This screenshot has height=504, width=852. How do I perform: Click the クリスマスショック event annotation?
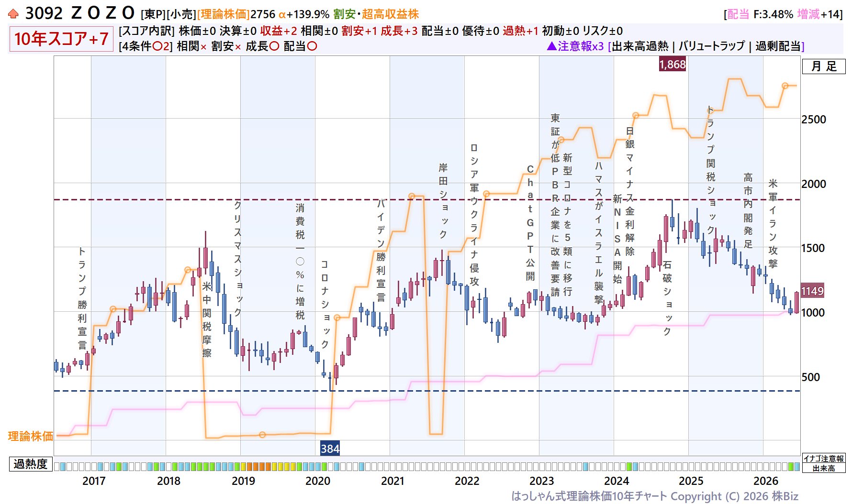point(238,258)
